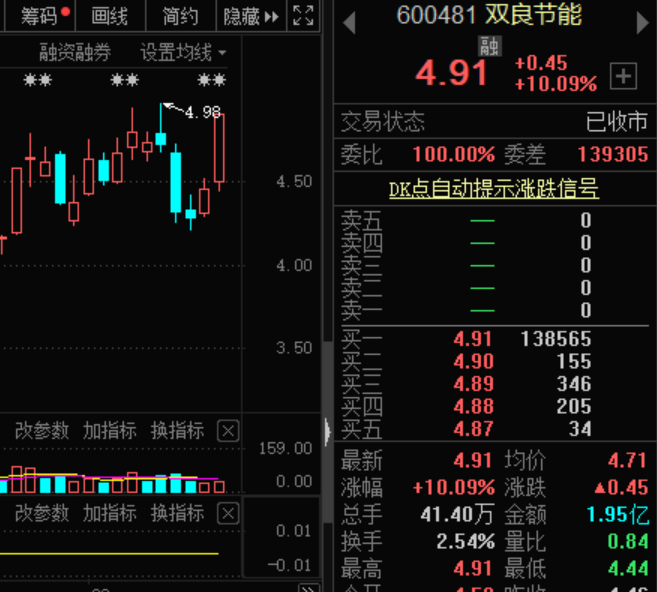Click the 委差 value 139305
This screenshot has height=592, width=657.
coord(613,155)
